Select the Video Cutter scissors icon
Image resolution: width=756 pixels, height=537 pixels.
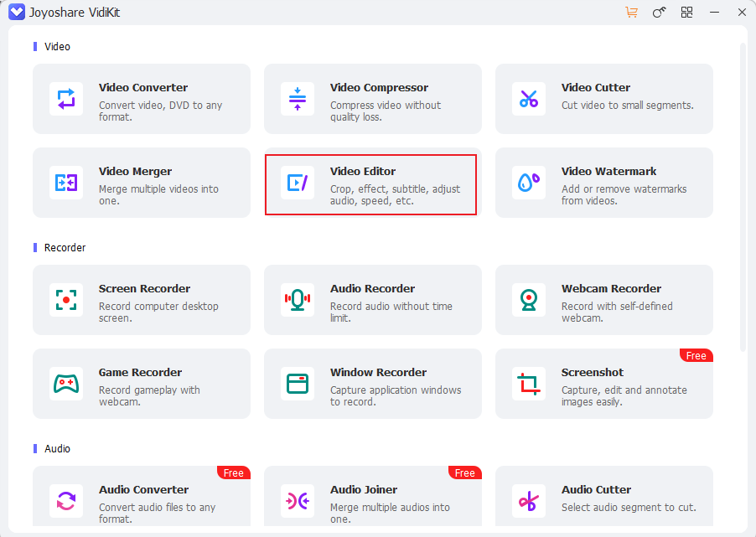(x=529, y=99)
